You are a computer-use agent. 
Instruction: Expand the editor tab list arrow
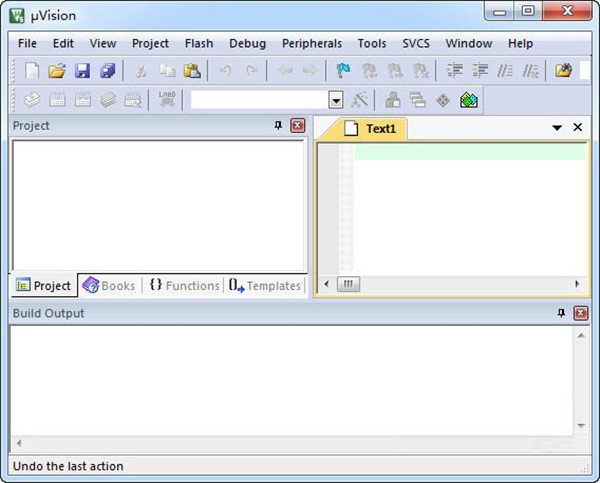(557, 128)
